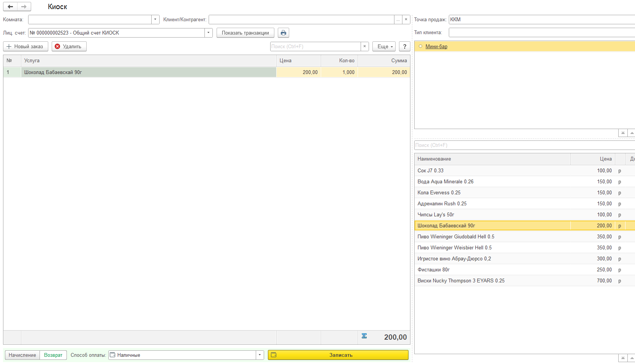The image size is (635, 364).
Task: Click the Лиц. счет field value
Action: pyautogui.click(x=116, y=33)
